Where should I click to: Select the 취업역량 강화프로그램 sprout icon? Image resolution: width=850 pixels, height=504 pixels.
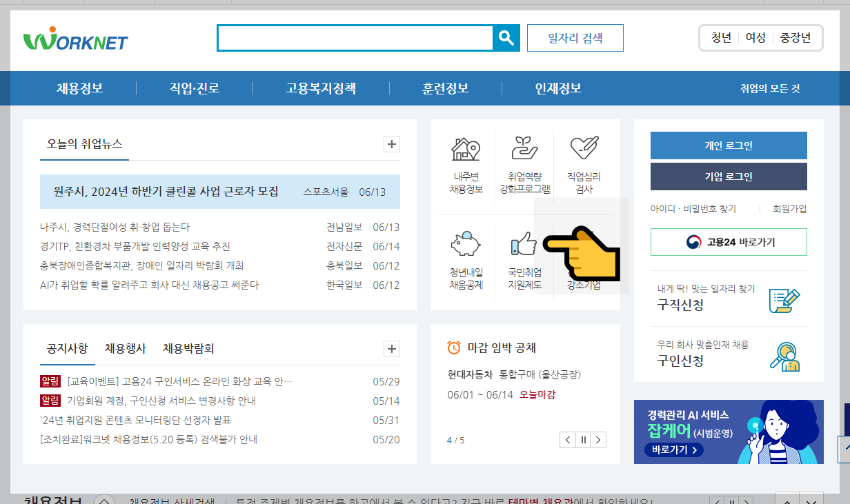tap(524, 148)
